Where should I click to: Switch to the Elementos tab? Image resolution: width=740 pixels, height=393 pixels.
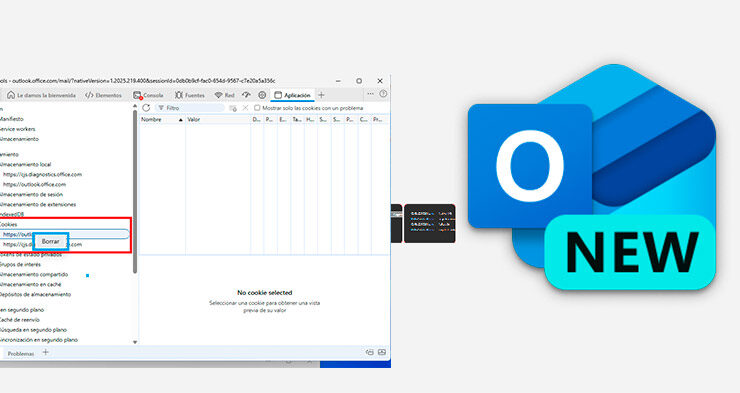pyautogui.click(x=103, y=95)
